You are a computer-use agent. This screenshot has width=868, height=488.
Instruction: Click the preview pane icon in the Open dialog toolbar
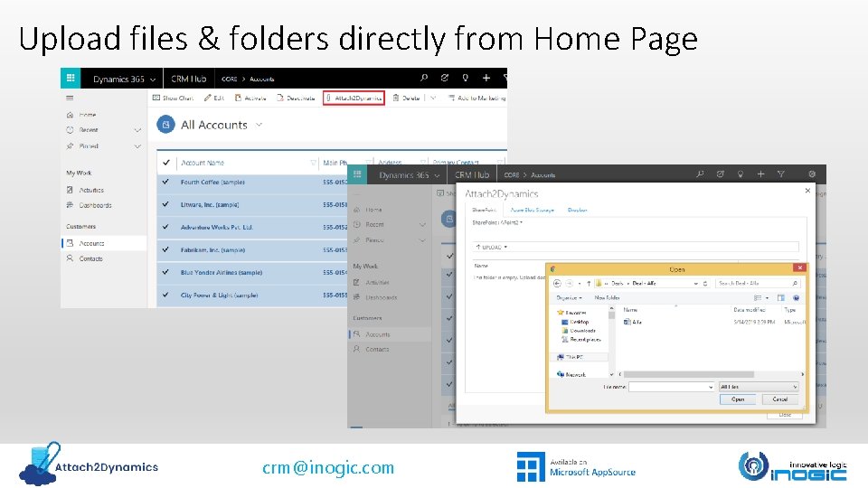(x=781, y=297)
